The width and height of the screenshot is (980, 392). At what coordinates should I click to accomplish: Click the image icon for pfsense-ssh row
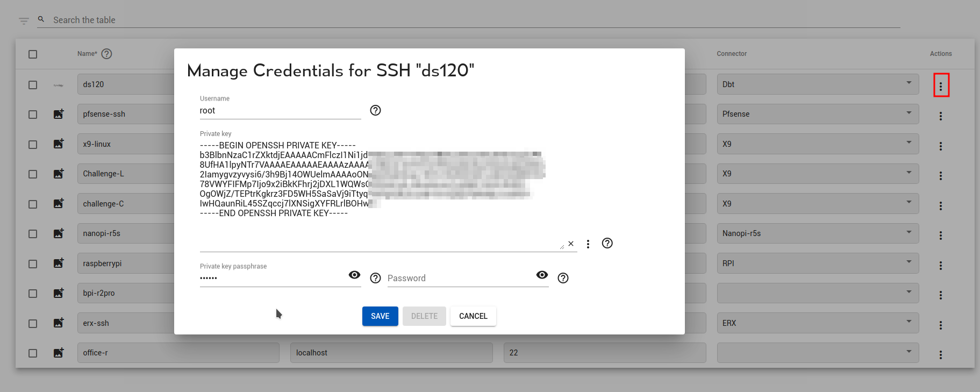tap(59, 114)
